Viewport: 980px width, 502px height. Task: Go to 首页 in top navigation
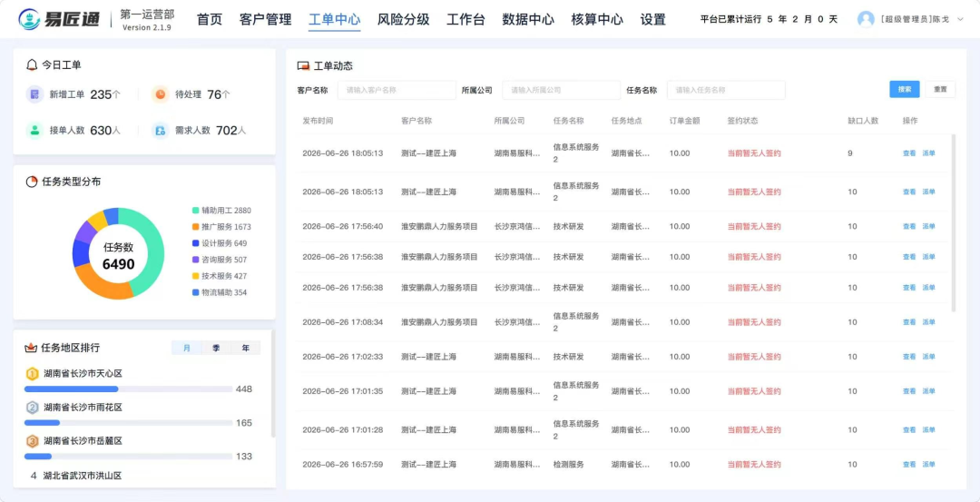(210, 19)
